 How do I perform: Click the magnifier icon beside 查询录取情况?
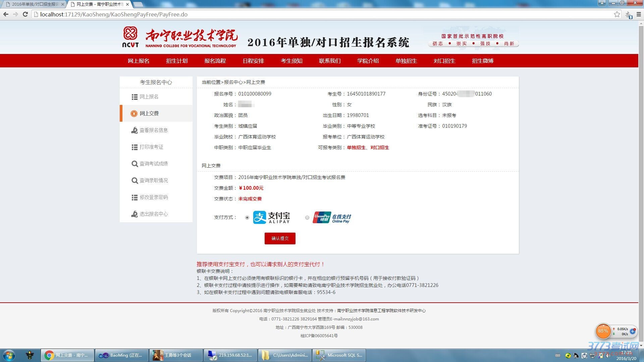[135, 181]
